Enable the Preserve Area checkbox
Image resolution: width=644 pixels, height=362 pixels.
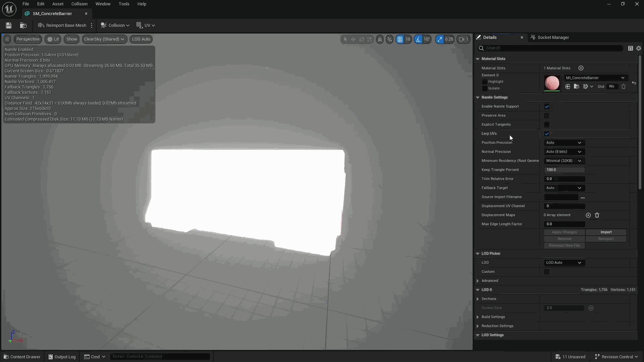[x=547, y=115]
